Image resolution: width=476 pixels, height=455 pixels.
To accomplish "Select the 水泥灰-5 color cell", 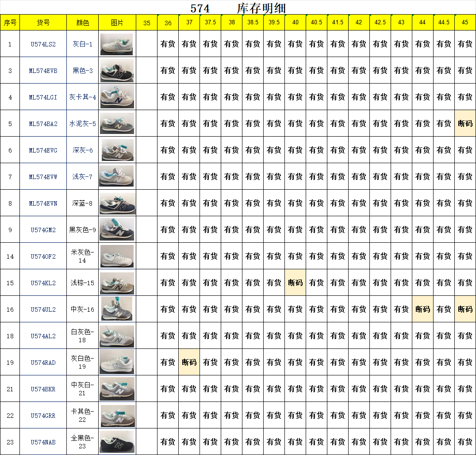I will tap(83, 124).
